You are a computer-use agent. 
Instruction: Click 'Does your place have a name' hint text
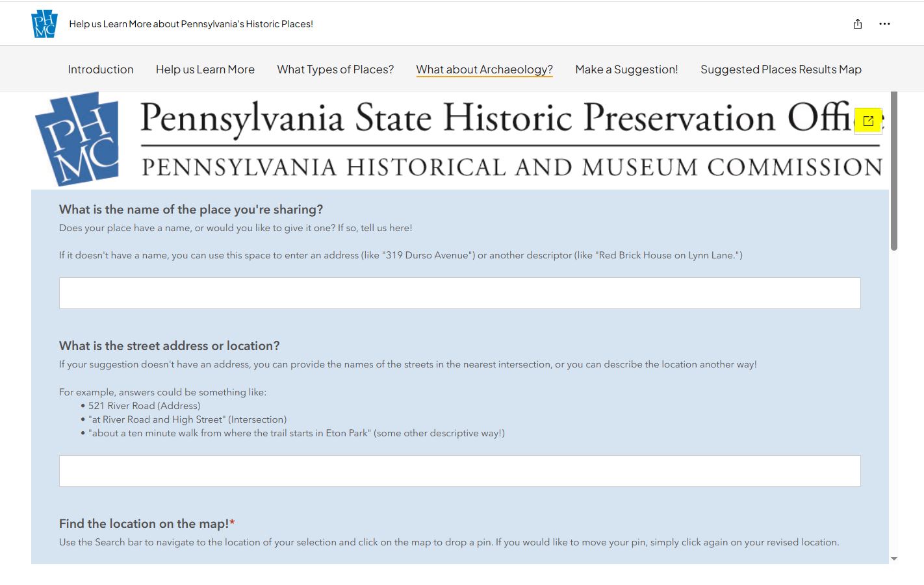[x=236, y=228]
